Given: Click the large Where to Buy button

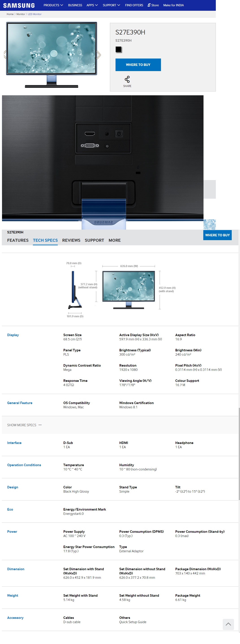Looking at the screenshot, I should pyautogui.click(x=138, y=65).
